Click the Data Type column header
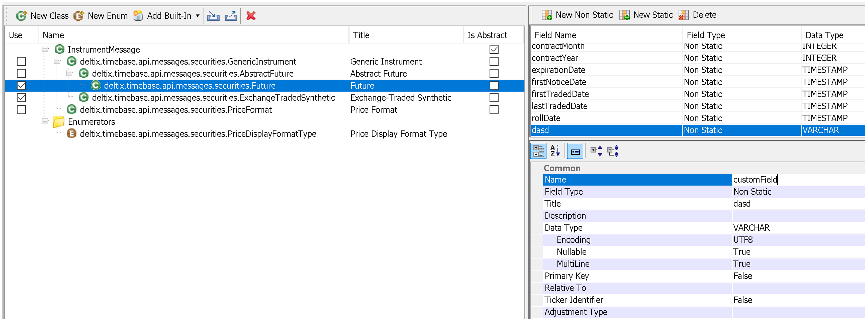Screen dimensions: 868x321 point(833,35)
